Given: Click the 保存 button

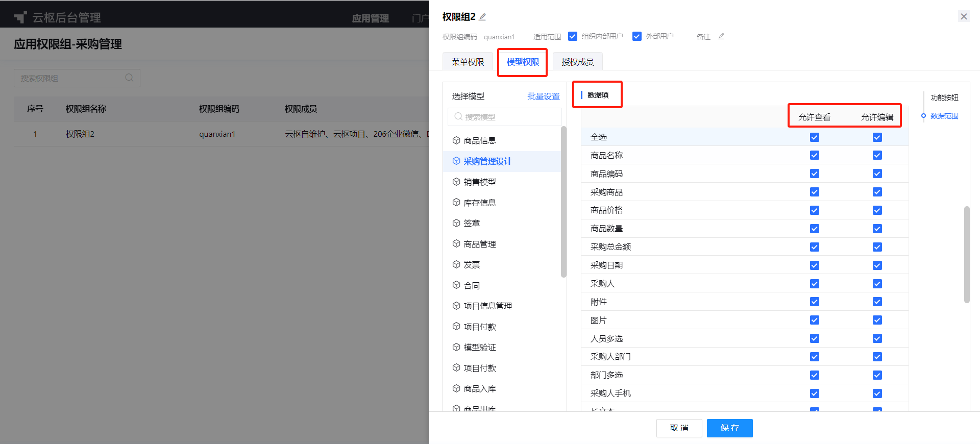Looking at the screenshot, I should tap(730, 428).
